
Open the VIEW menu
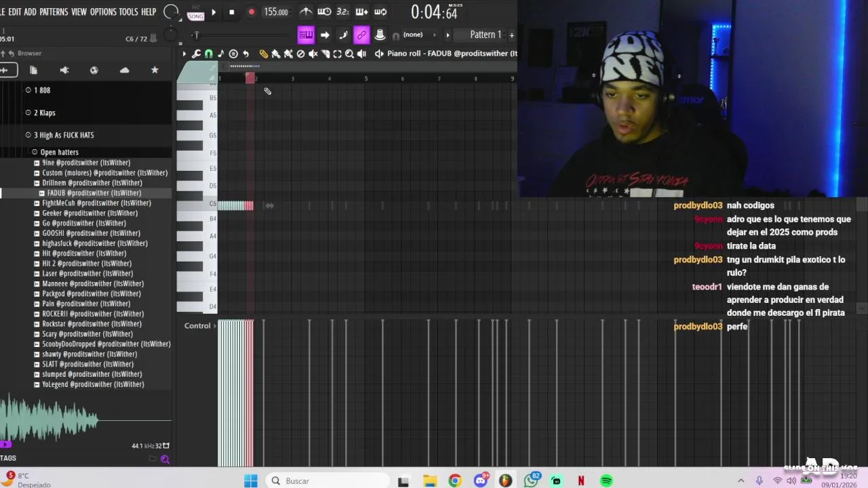click(79, 12)
